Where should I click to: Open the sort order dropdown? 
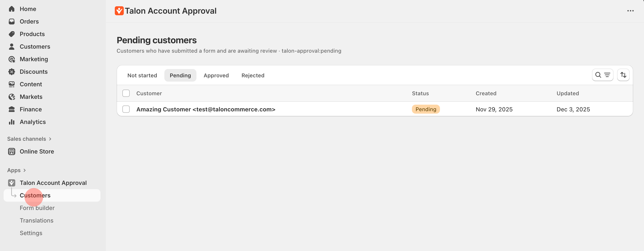coord(624,75)
